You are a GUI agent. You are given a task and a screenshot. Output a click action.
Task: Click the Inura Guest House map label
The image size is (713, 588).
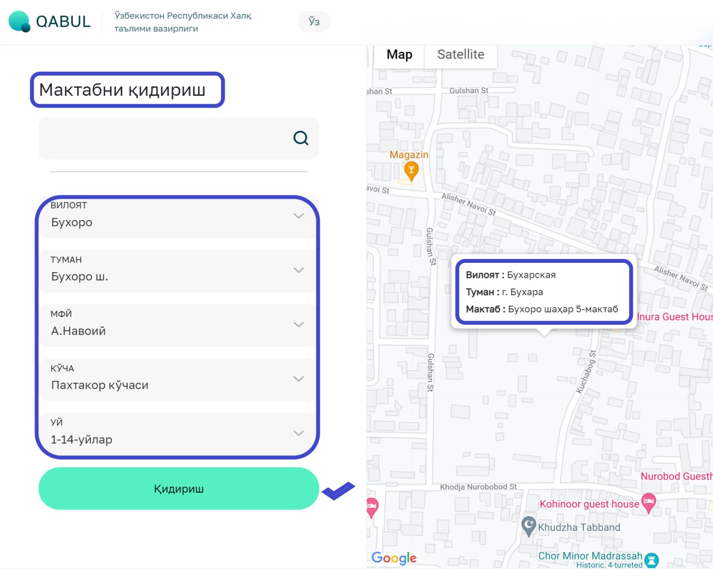pos(675,317)
